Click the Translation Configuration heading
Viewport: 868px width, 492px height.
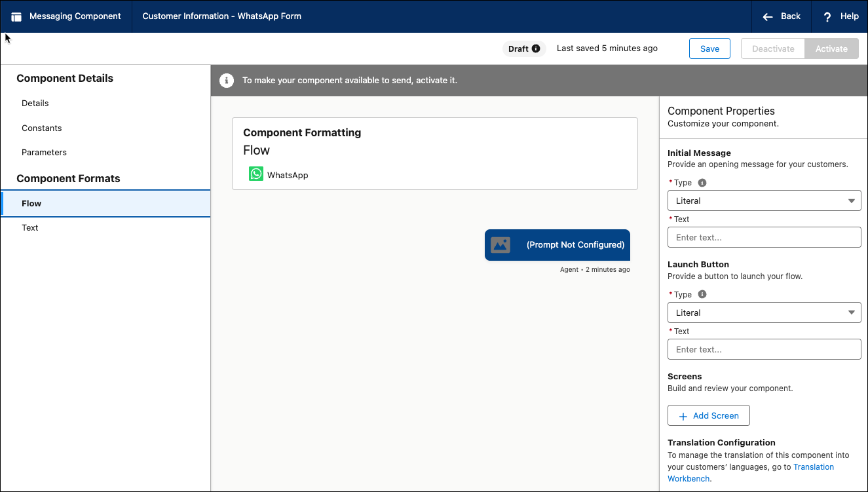tap(721, 443)
